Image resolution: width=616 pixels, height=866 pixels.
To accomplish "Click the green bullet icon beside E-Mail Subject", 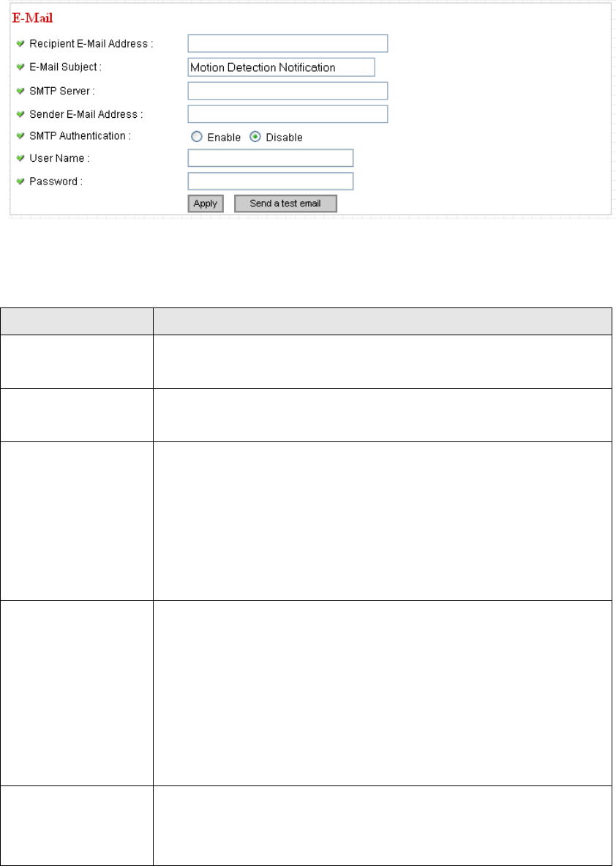I will [x=20, y=67].
